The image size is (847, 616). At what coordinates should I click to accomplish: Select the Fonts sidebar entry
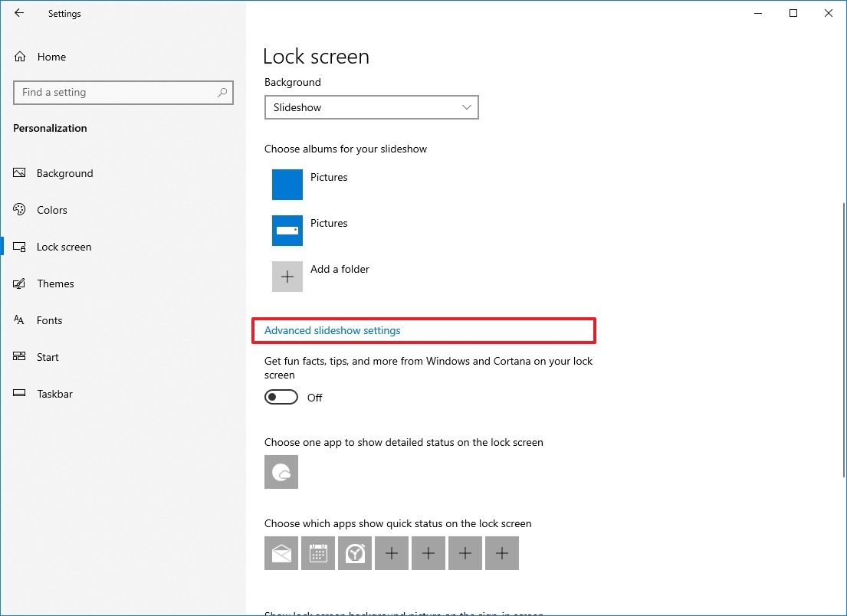click(x=49, y=320)
